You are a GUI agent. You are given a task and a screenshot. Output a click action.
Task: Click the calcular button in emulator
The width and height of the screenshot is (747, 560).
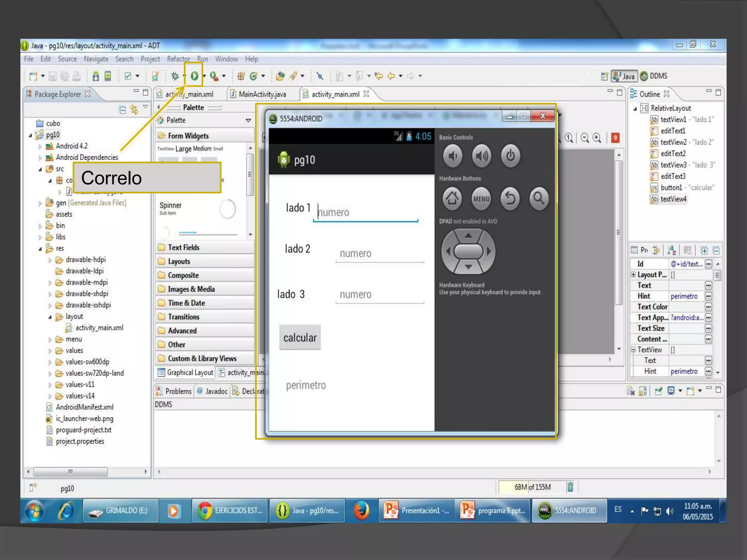click(x=300, y=338)
